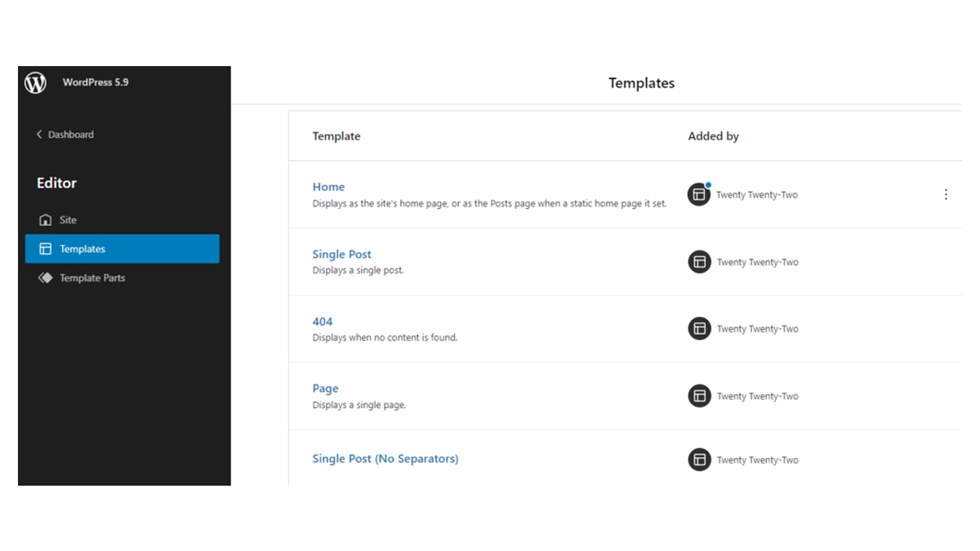Open the 404 template link

[x=323, y=322]
